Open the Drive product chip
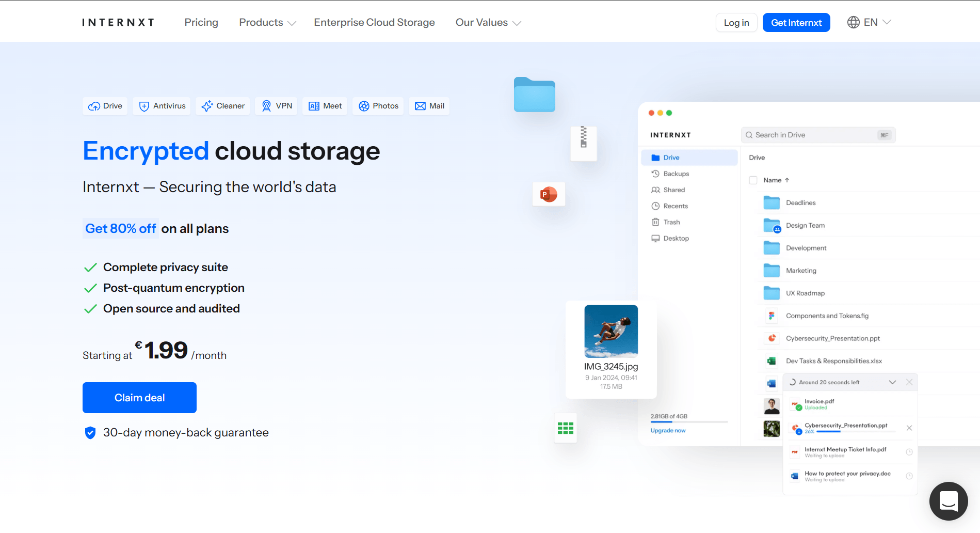 tap(105, 106)
